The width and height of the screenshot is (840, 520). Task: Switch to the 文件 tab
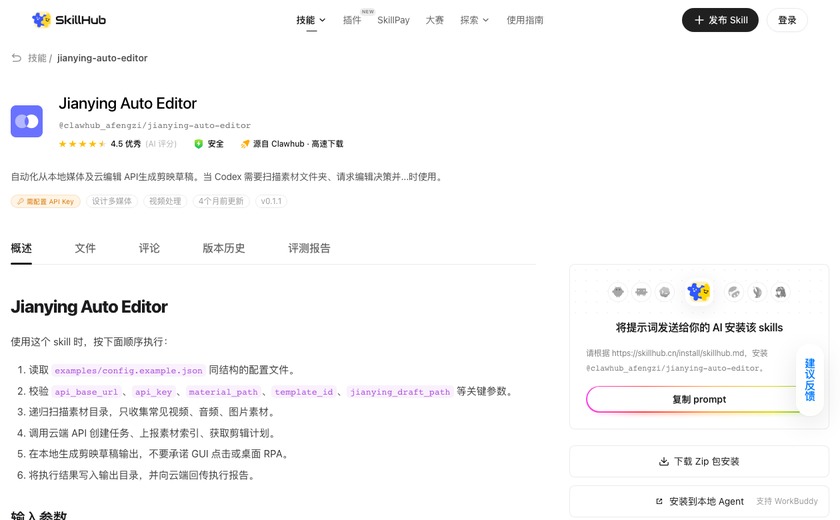click(85, 248)
